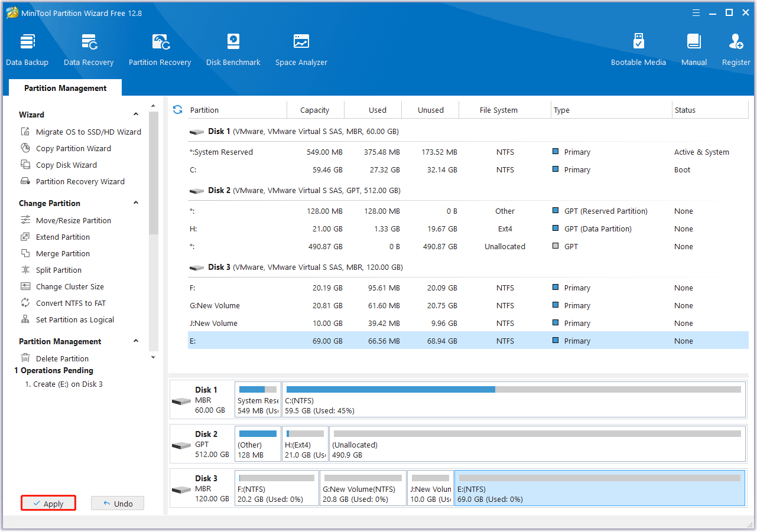Click the GPT (Reserved Partition) type swatch
The width and height of the screenshot is (757, 532).
click(555, 211)
